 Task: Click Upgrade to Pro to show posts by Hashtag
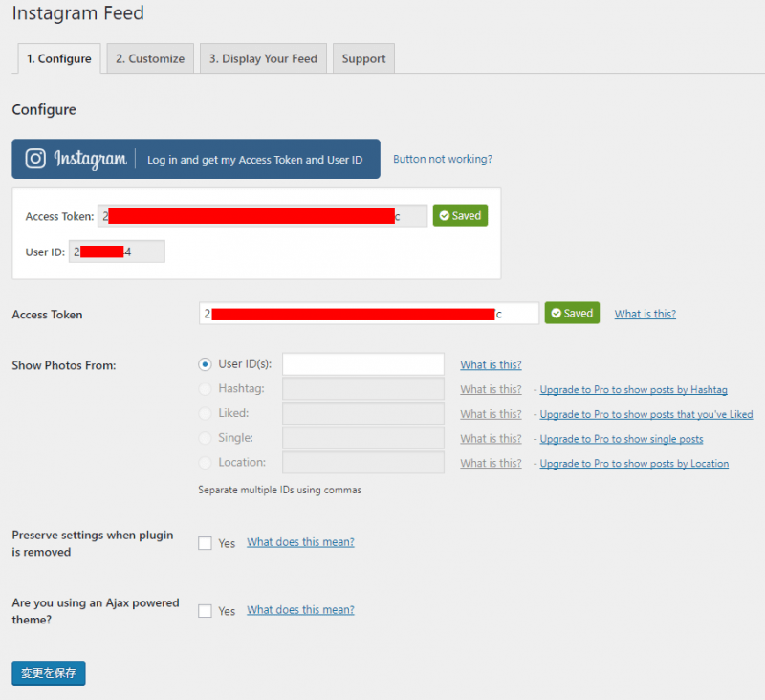pyautogui.click(x=633, y=390)
